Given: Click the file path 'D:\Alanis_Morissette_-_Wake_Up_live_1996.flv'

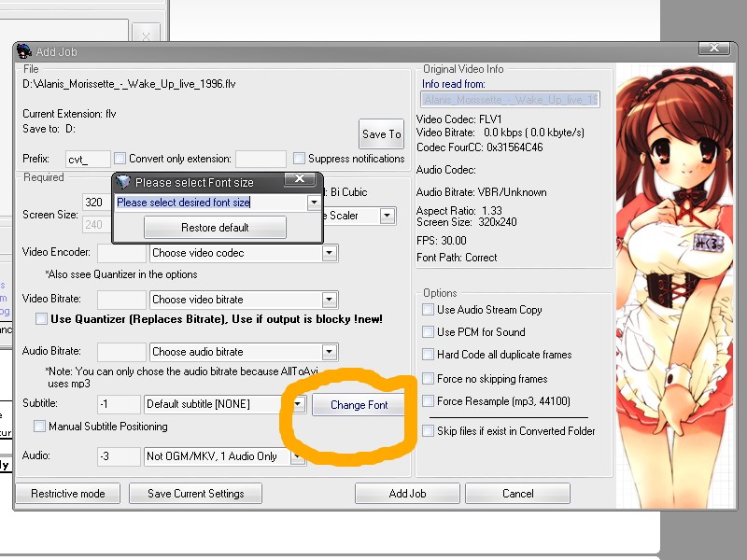Looking at the screenshot, I should [x=129, y=84].
